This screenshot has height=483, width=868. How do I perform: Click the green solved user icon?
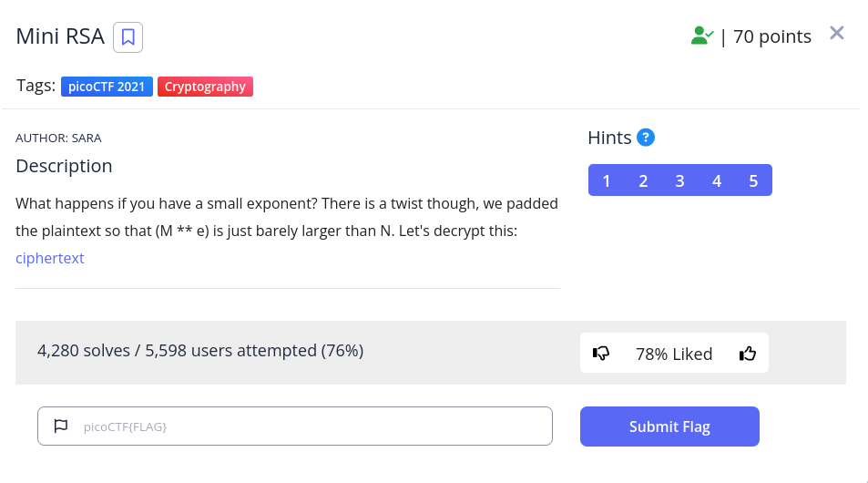tap(701, 36)
